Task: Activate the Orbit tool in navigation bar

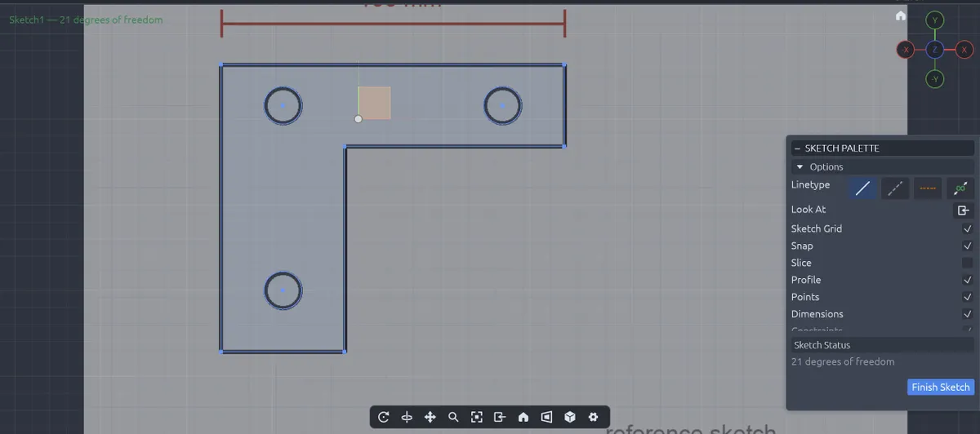Action: 407,417
